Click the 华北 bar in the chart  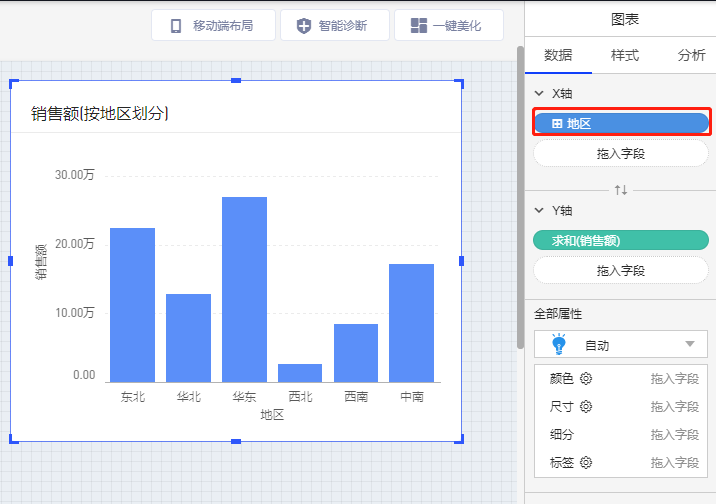(x=188, y=338)
